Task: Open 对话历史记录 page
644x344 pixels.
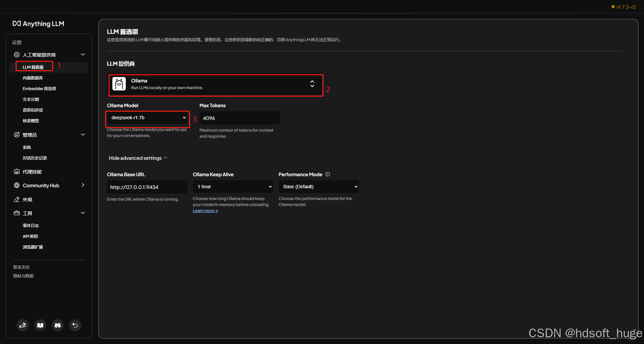Action: [35, 158]
